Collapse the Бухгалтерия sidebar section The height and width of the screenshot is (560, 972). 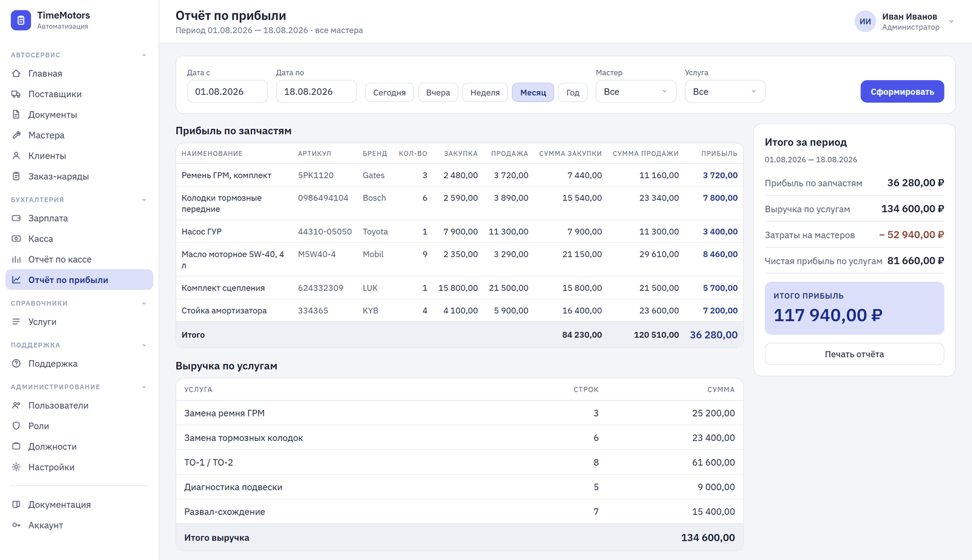tap(144, 200)
